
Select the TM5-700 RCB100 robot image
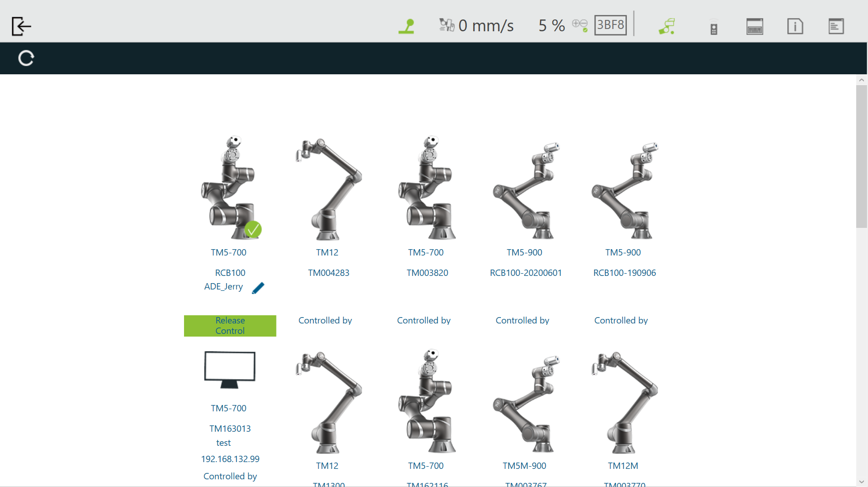click(x=230, y=188)
